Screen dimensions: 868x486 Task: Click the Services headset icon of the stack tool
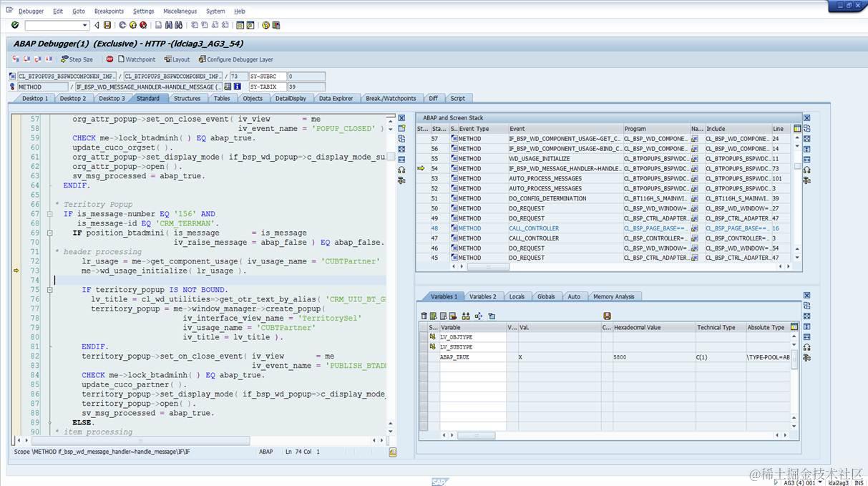[806, 170]
